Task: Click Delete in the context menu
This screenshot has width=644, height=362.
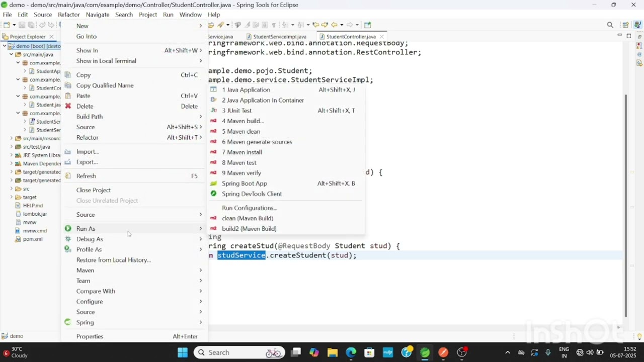Action: click(x=133, y=106)
